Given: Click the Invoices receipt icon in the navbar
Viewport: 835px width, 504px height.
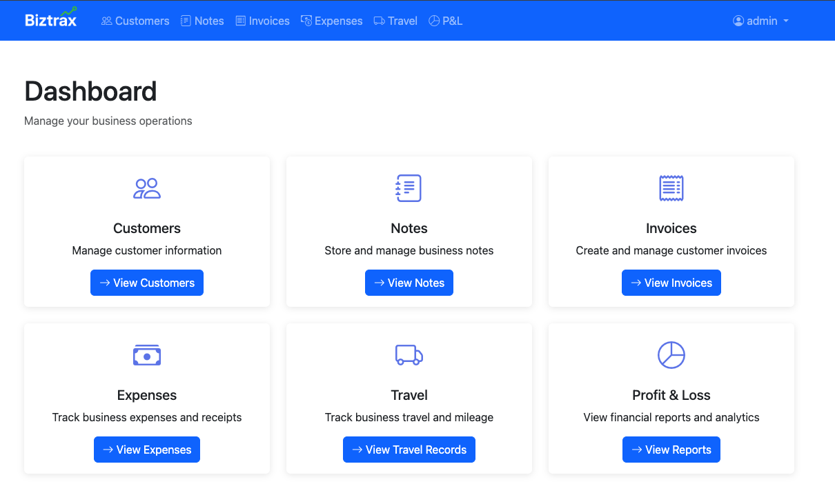Looking at the screenshot, I should (239, 21).
